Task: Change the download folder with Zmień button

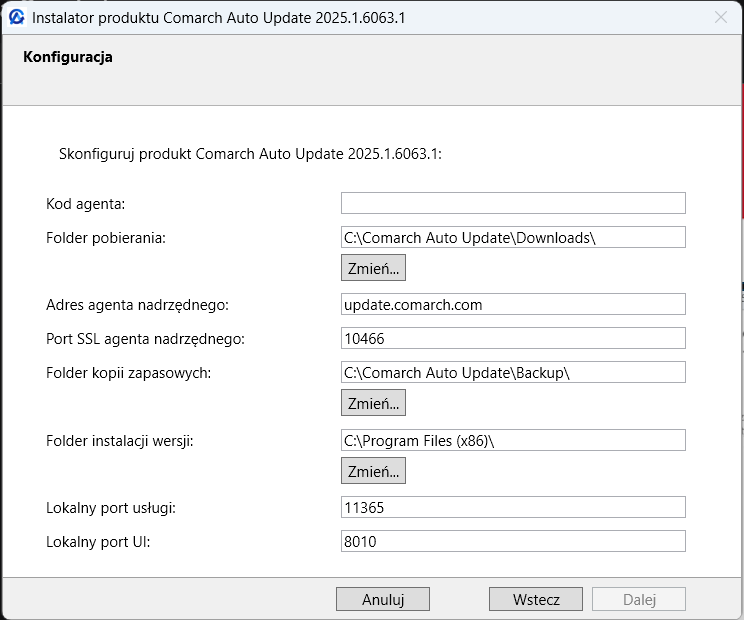Action: click(x=373, y=268)
